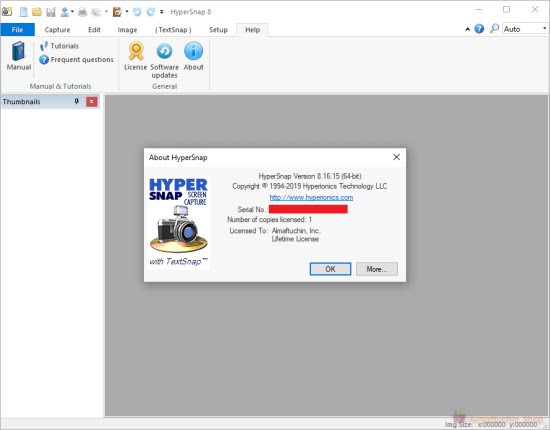Screen dimensions: 550x430
Task: Click the More... button in About dialog
Action: pos(377,269)
